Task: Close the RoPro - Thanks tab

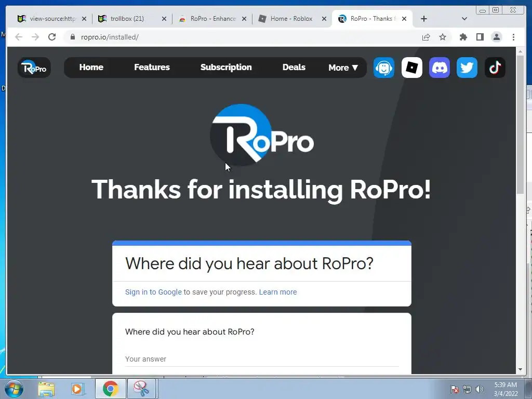Action: (404, 19)
